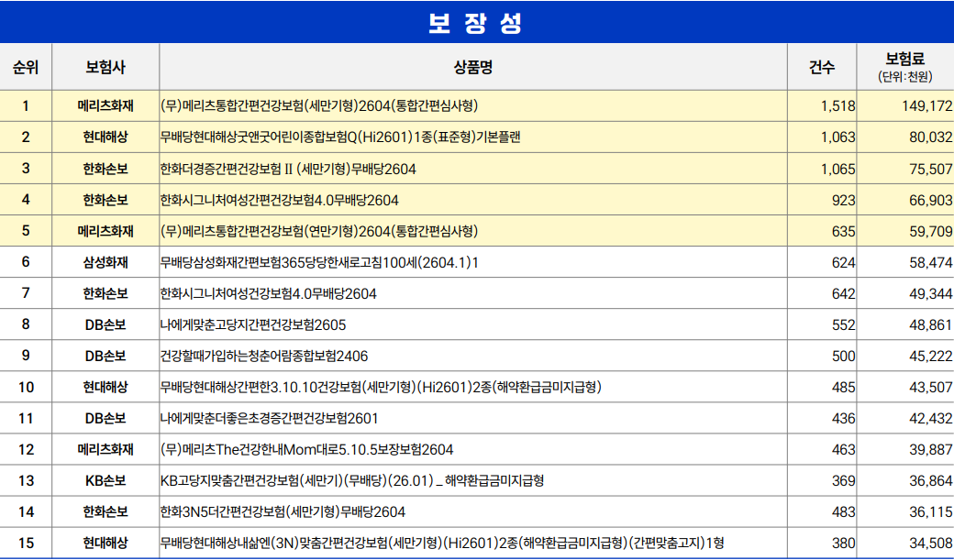
Task: Click count value 552
Action: click(843, 325)
